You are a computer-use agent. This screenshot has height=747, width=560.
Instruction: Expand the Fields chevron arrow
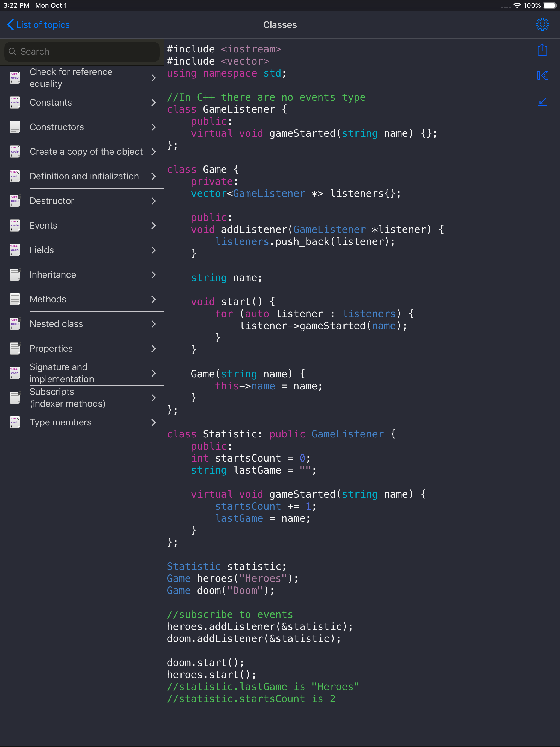coord(154,250)
